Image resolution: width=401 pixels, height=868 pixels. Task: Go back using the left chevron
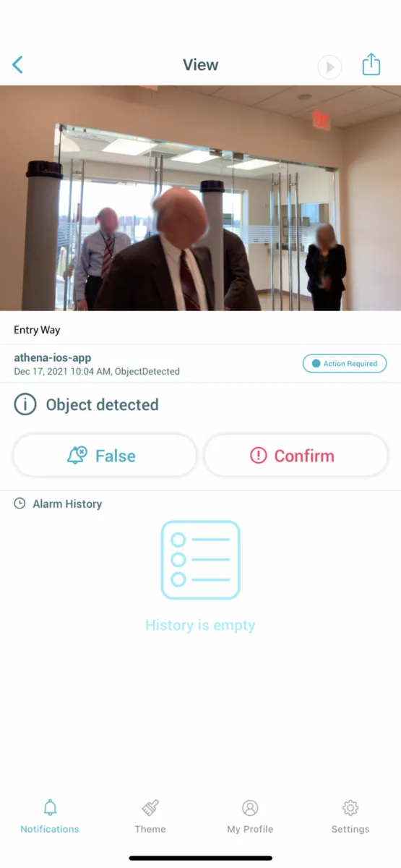point(17,65)
